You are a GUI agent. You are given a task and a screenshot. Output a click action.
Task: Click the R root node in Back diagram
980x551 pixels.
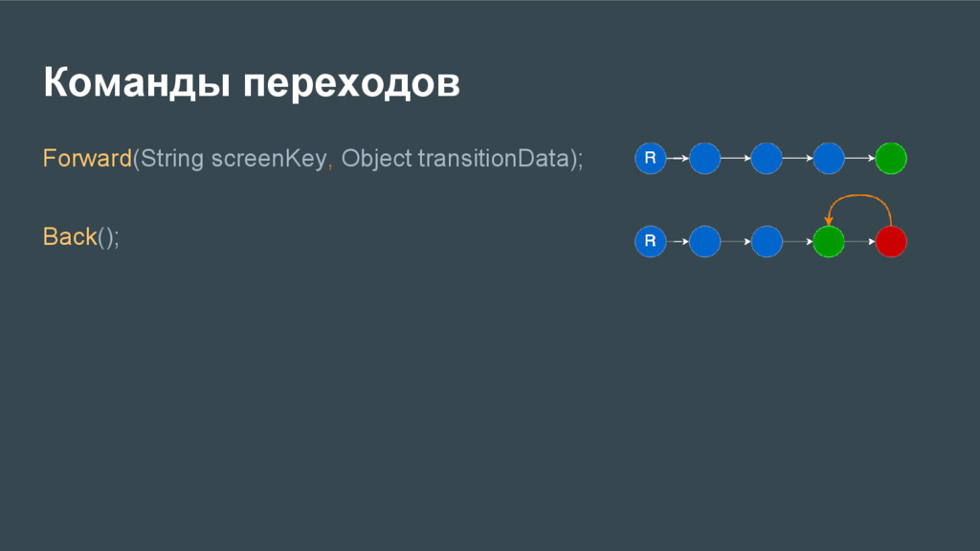[650, 241]
